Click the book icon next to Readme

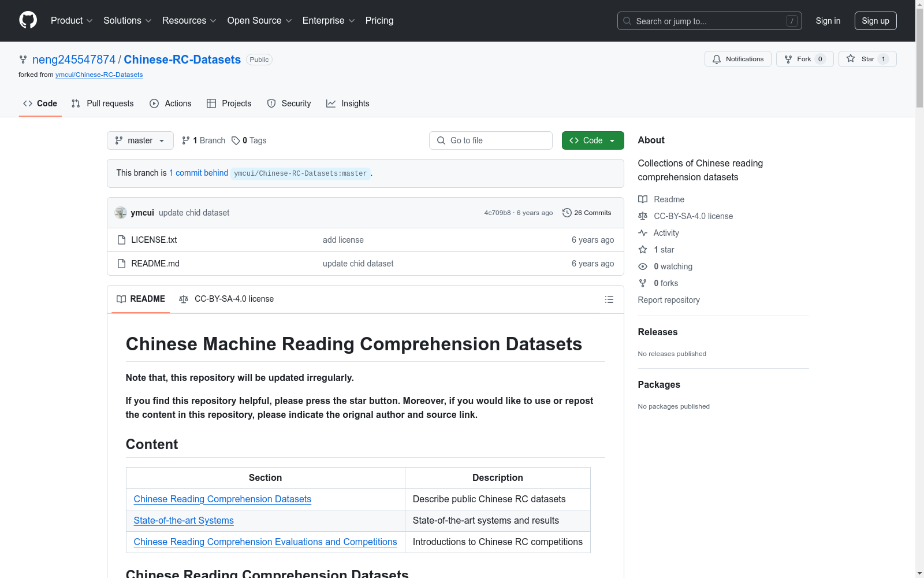pyautogui.click(x=643, y=199)
